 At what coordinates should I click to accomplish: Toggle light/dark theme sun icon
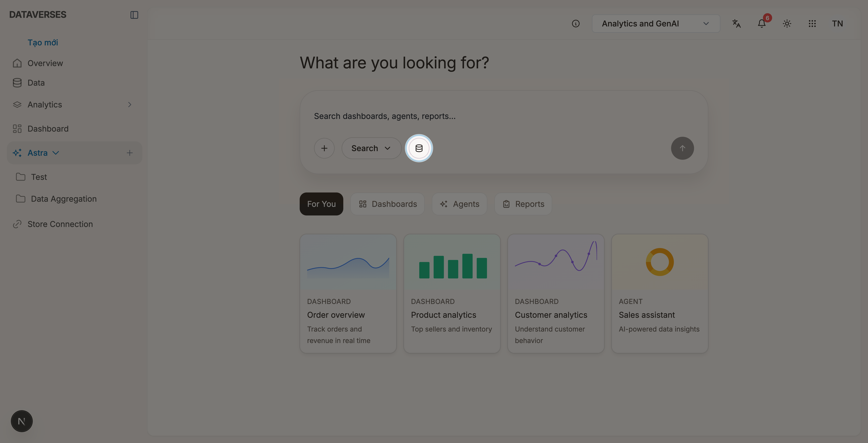[x=787, y=24]
